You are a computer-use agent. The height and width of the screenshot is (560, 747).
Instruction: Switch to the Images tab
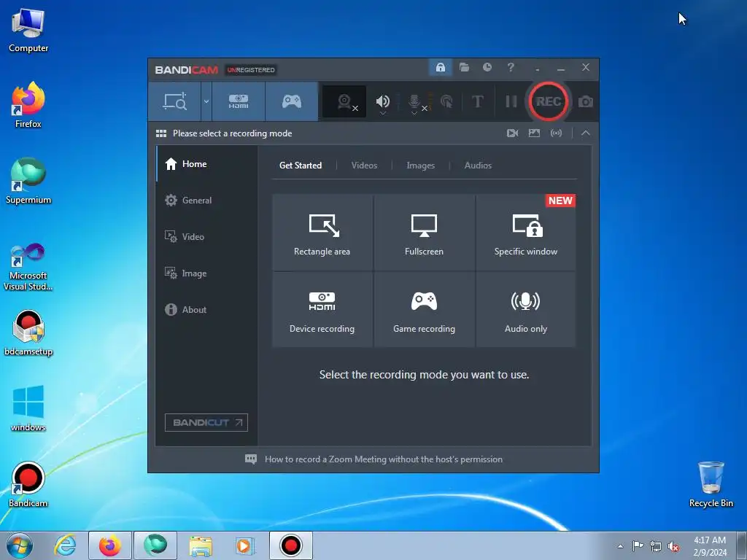[421, 166]
